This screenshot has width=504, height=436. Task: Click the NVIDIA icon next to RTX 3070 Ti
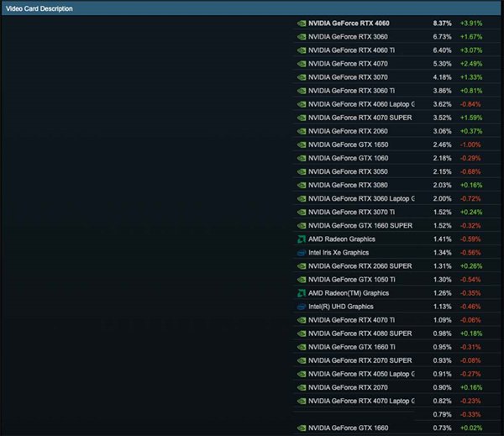(x=302, y=213)
